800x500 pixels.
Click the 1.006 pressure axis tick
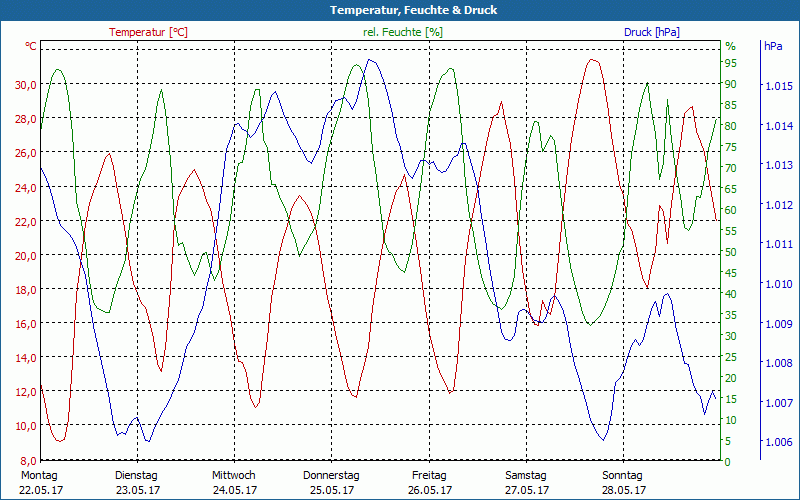(x=779, y=442)
